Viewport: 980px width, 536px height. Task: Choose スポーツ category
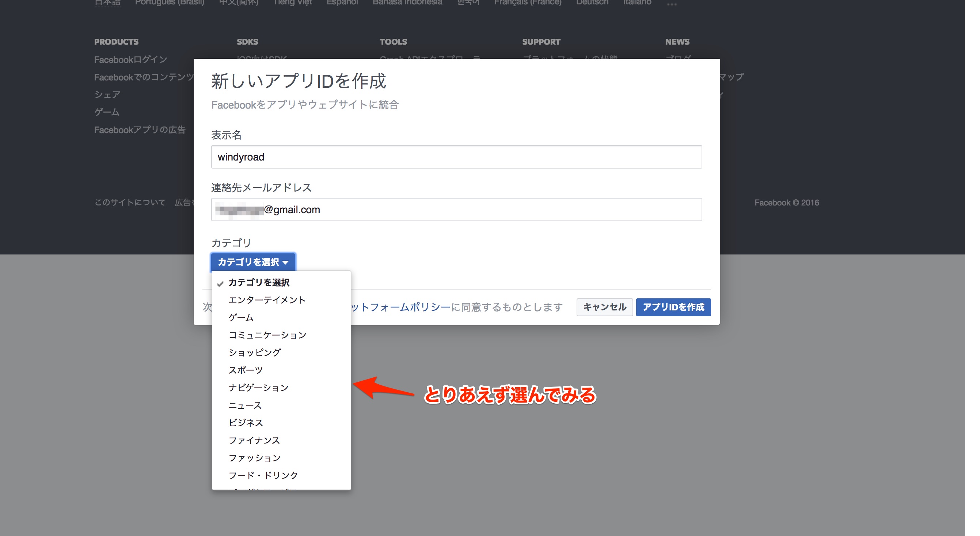pyautogui.click(x=281, y=370)
